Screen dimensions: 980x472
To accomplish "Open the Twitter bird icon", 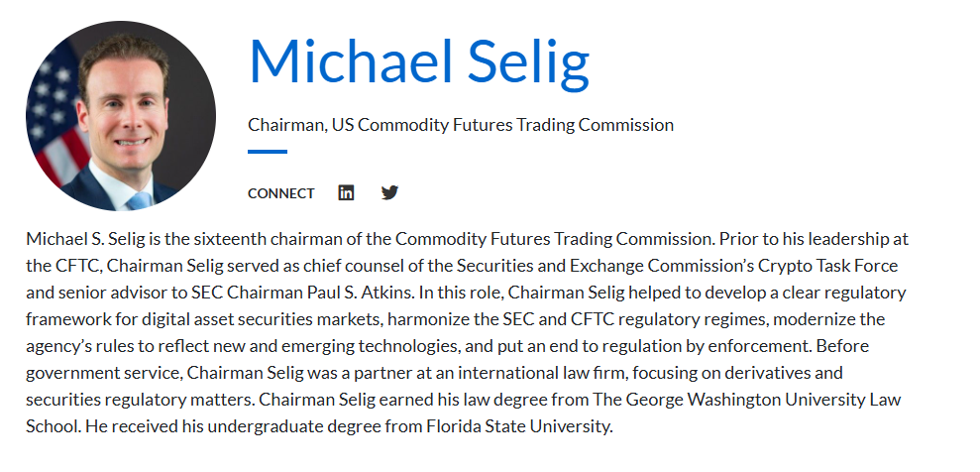I will (x=389, y=192).
